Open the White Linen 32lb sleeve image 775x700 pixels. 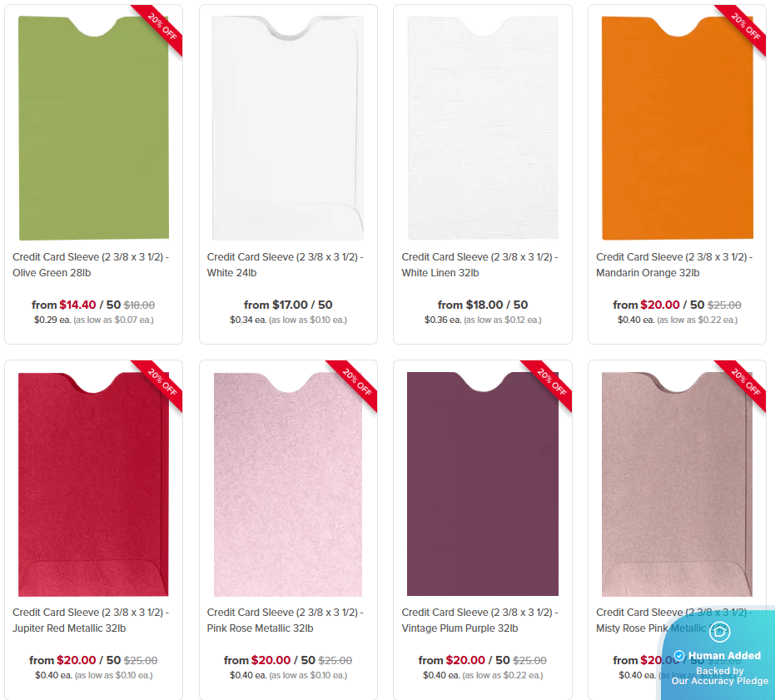click(x=483, y=127)
